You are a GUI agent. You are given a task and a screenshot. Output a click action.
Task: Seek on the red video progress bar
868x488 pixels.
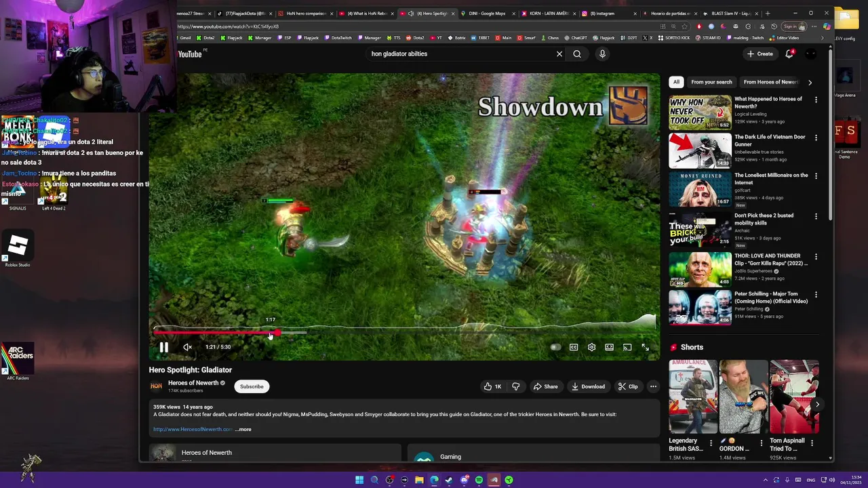tap(216, 332)
